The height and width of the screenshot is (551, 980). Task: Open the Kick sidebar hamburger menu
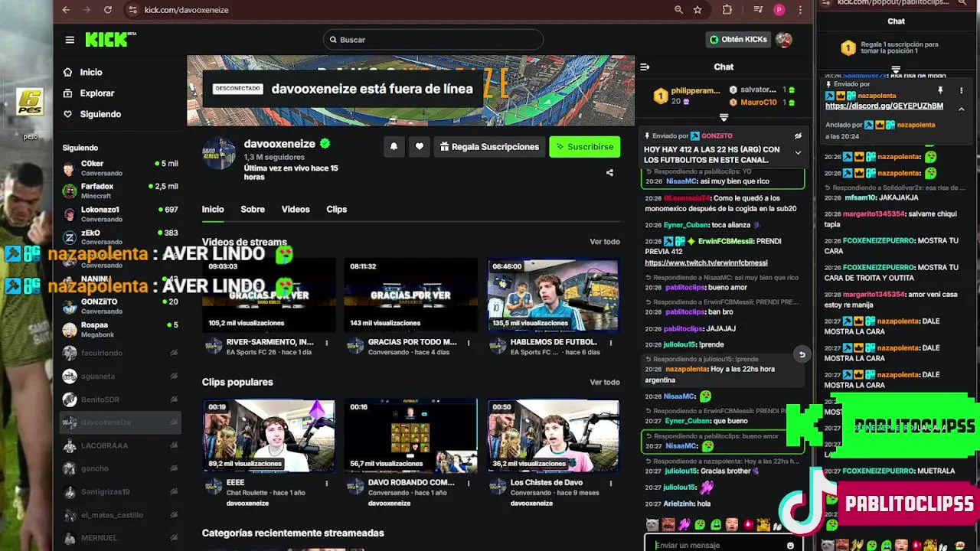click(x=70, y=40)
